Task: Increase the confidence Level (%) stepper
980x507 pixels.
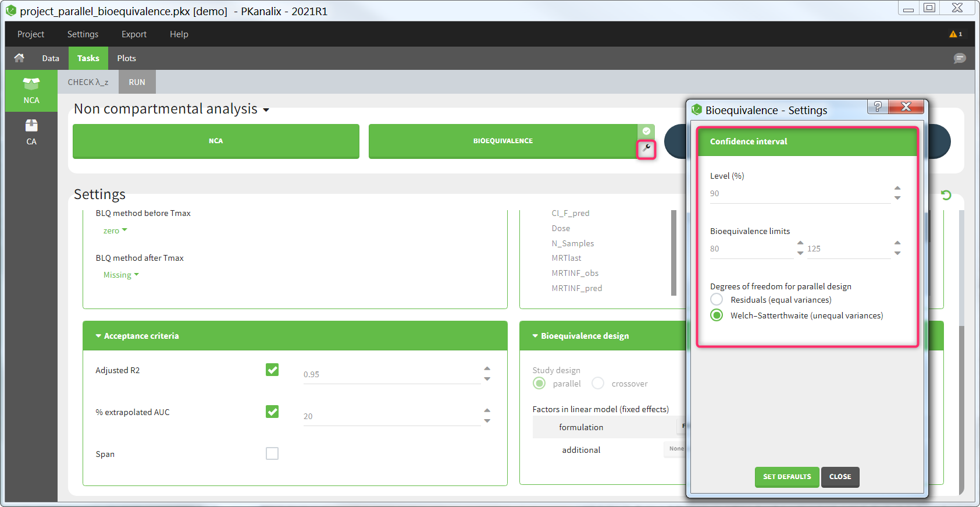Action: click(x=897, y=188)
